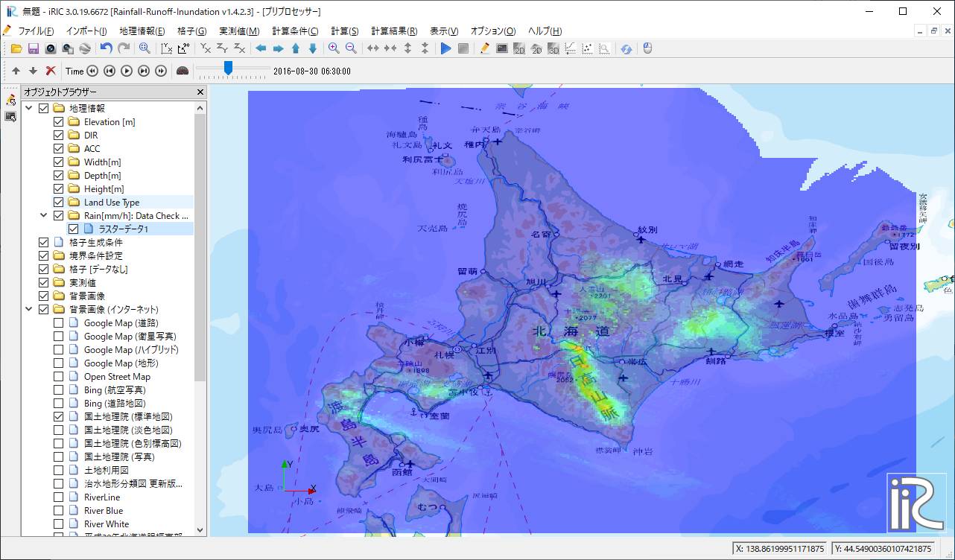Screen dimensions: 955x560
Task: Click the stop calculation square icon
Action: click(463, 48)
